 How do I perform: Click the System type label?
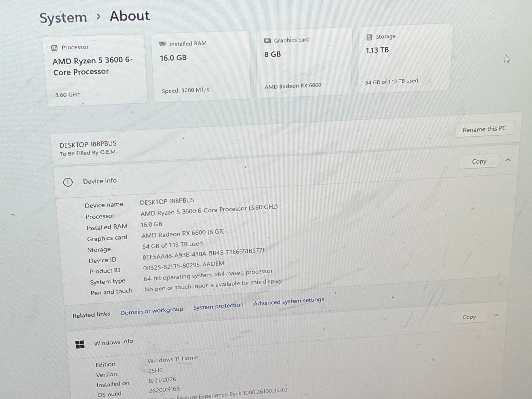click(x=108, y=282)
